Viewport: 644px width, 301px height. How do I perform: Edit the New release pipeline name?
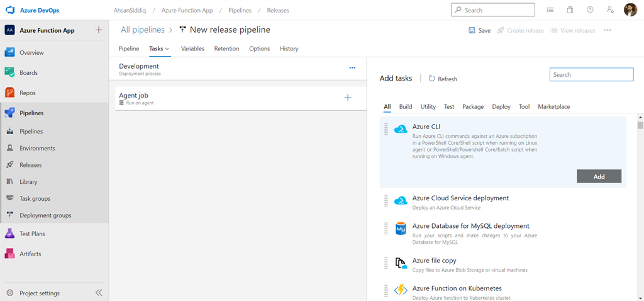tap(230, 30)
